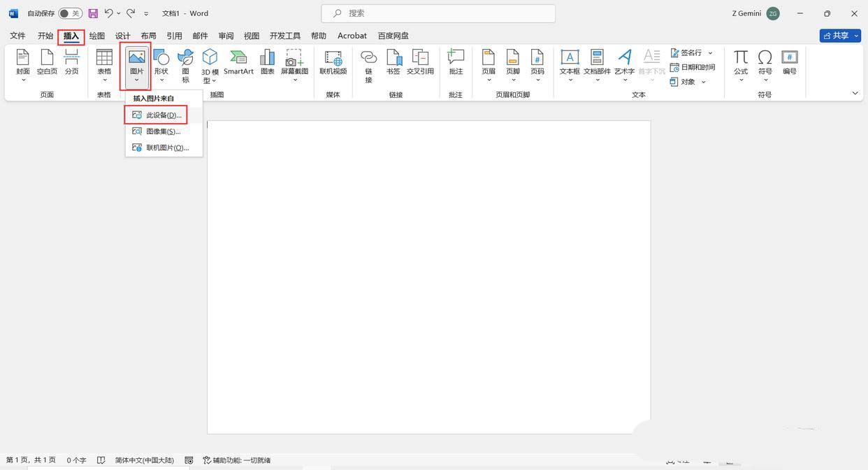
Task: Open the 百度网盘 menu tab
Action: [x=393, y=36]
